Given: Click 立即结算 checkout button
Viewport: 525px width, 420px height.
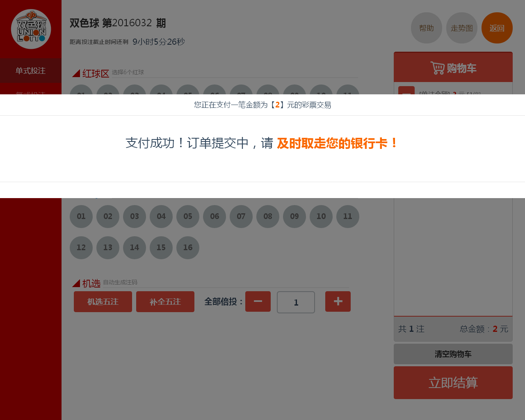Looking at the screenshot, I should pyautogui.click(x=453, y=383).
